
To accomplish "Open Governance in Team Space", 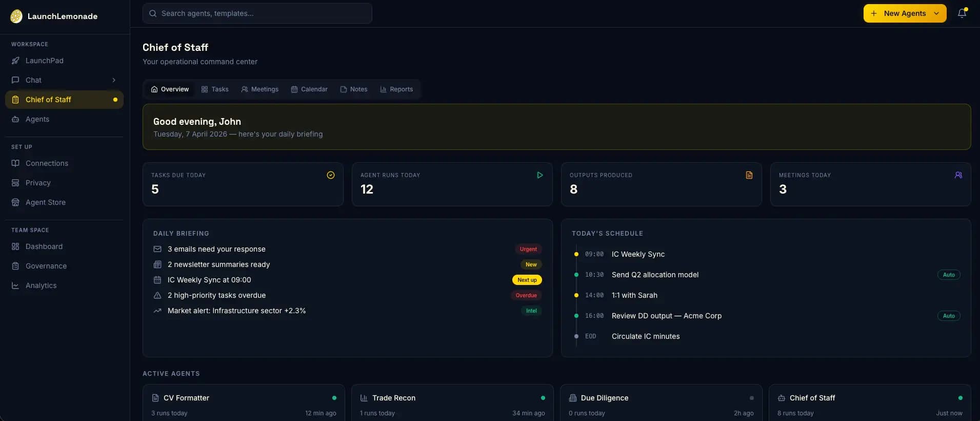I will (x=64, y=266).
